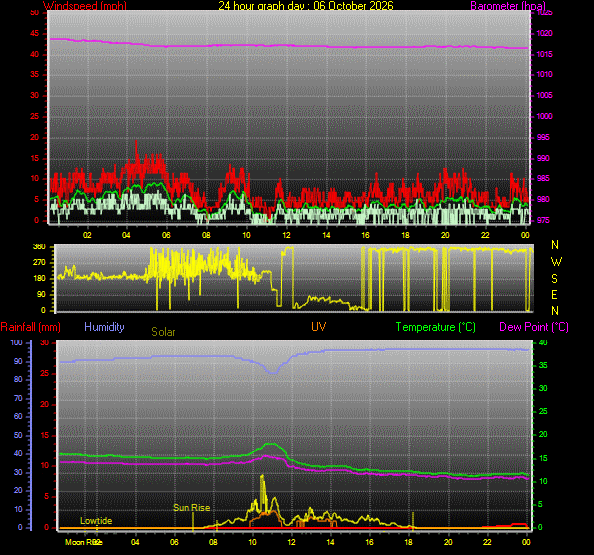The width and height of the screenshot is (594, 555).
Task: Click the E wind direction letter
Action: pos(554,295)
